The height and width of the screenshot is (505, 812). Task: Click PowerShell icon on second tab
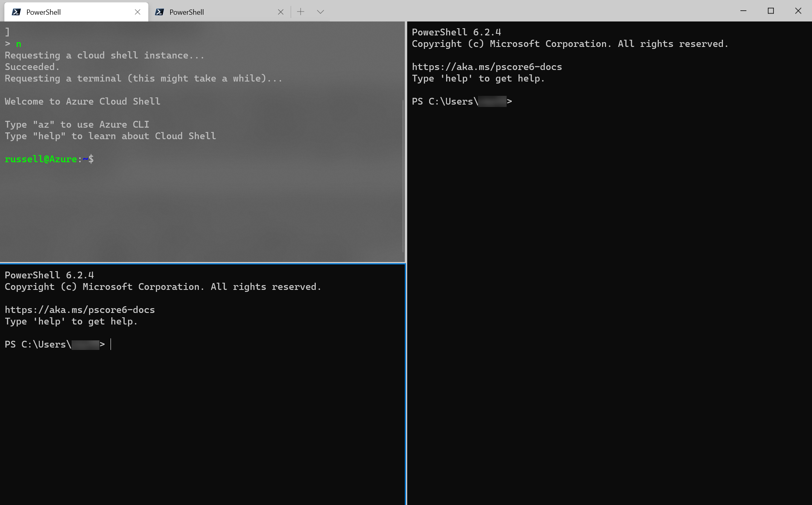tap(159, 12)
